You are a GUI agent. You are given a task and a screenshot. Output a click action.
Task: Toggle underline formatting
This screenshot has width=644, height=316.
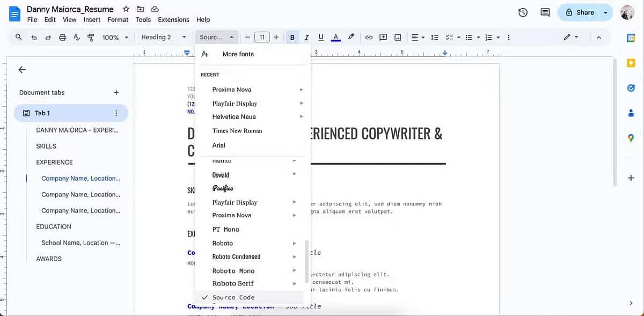[321, 38]
